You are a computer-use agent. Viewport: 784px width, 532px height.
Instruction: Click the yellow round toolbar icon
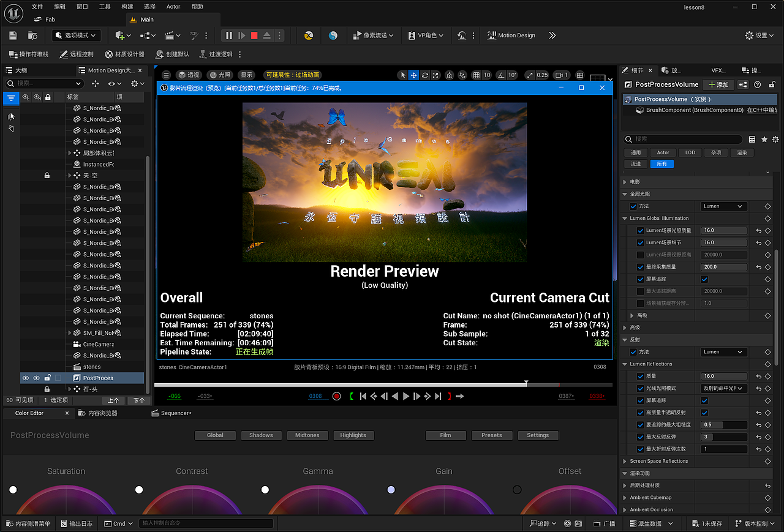coord(309,36)
